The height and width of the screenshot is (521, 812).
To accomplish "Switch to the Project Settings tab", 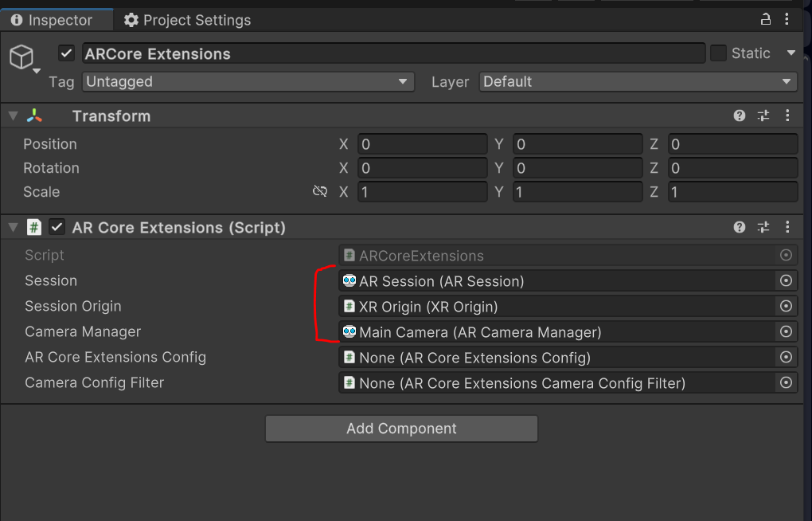I will (x=187, y=20).
